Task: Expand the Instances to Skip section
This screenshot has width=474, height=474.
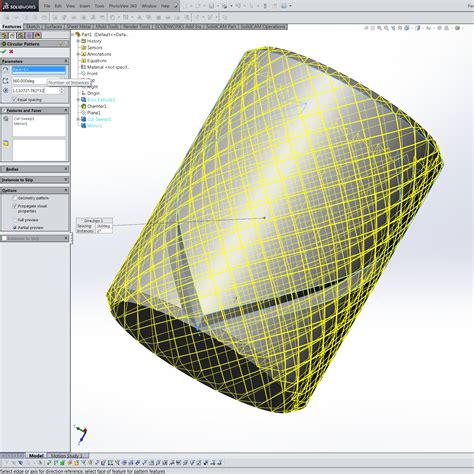Action: click(66, 180)
